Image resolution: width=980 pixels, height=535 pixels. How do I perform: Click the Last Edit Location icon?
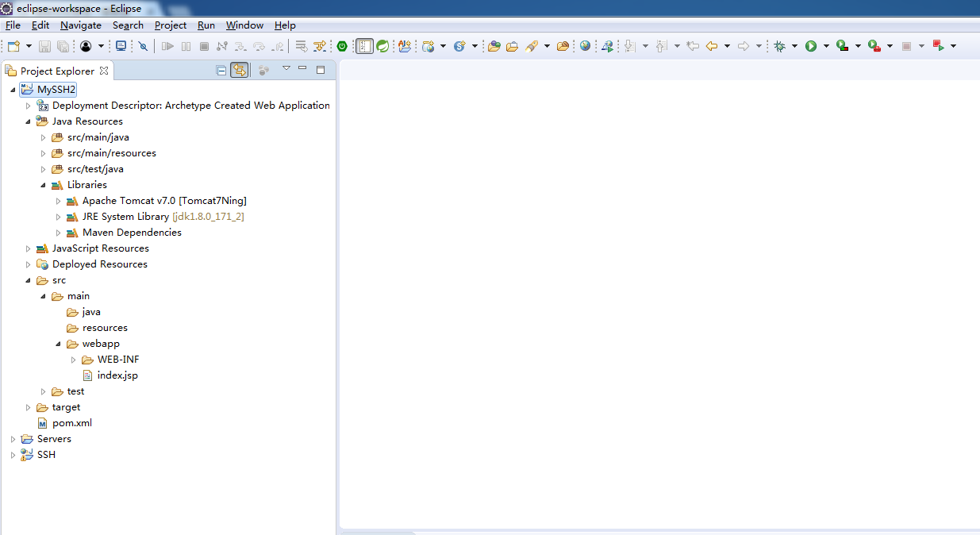pos(693,46)
